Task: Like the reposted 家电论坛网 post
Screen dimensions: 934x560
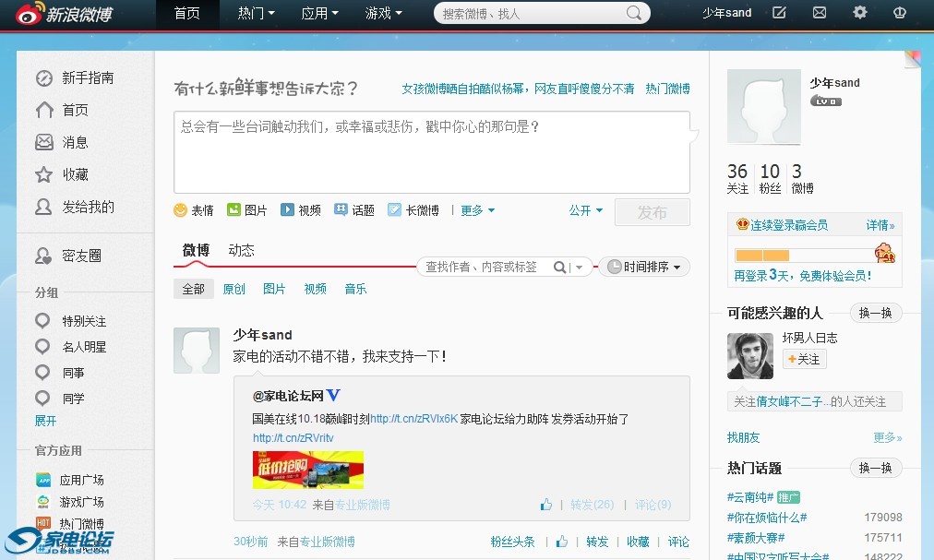Action: [546, 506]
